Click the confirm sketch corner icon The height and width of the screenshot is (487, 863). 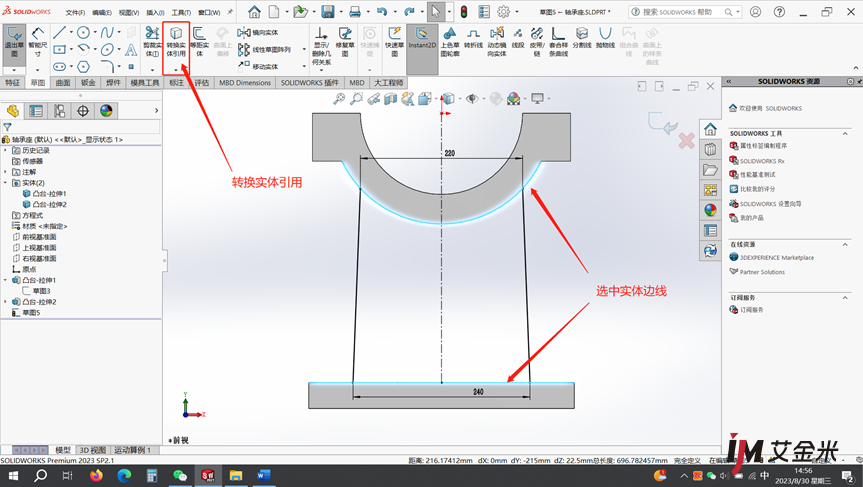663,123
